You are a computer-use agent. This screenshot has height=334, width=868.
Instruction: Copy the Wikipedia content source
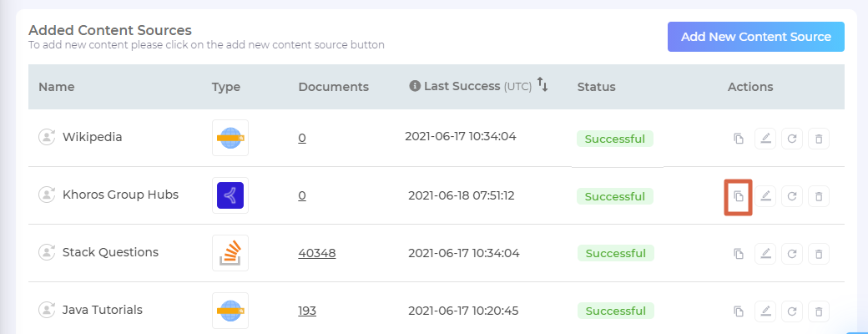[738, 139]
